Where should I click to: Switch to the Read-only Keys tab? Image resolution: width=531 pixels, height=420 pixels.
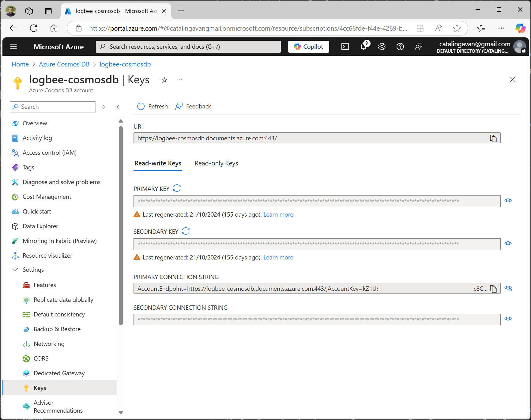(216, 163)
